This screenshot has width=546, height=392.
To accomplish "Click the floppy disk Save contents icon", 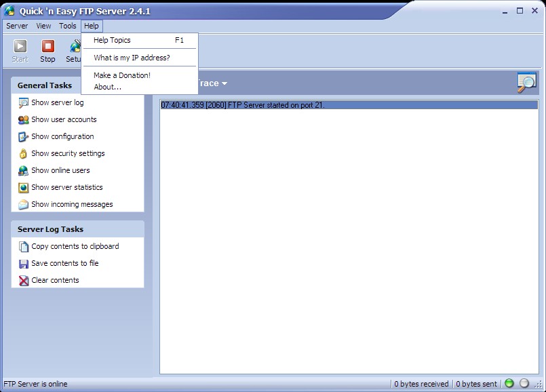I will (x=23, y=264).
